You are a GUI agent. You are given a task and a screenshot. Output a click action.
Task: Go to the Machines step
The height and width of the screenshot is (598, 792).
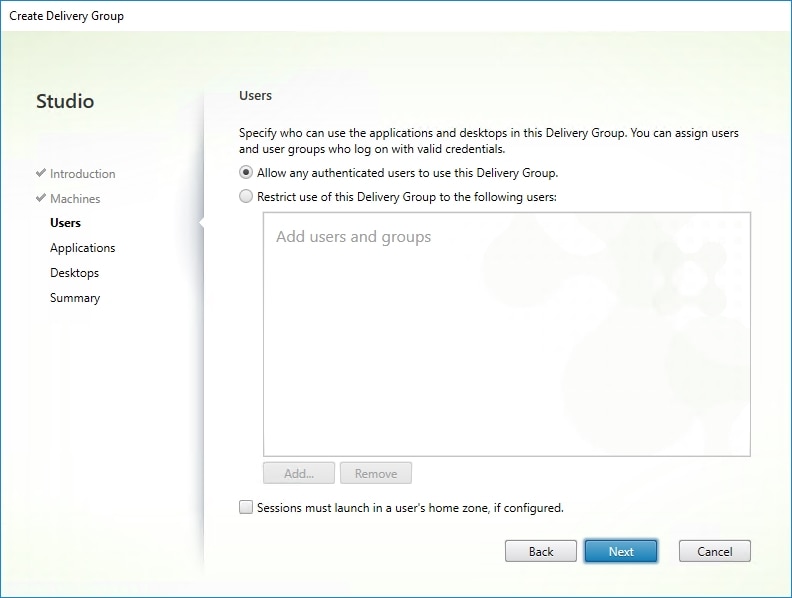(75, 198)
